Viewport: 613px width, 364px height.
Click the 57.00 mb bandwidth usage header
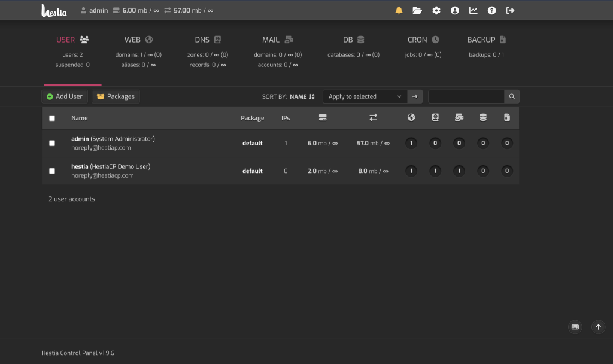(189, 11)
